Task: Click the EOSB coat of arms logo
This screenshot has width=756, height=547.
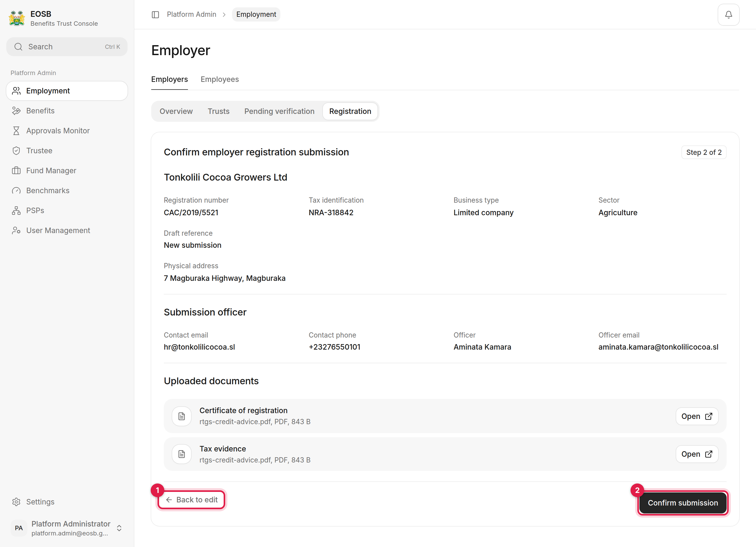Action: (17, 18)
